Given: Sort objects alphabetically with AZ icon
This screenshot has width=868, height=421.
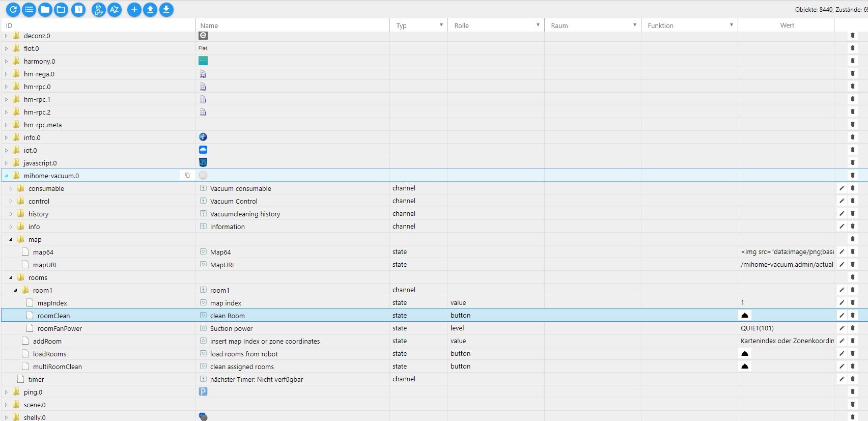Looking at the screenshot, I should click(115, 9).
